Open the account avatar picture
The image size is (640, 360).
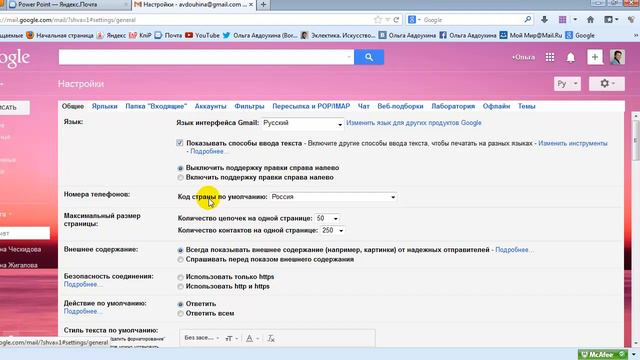pos(617,57)
